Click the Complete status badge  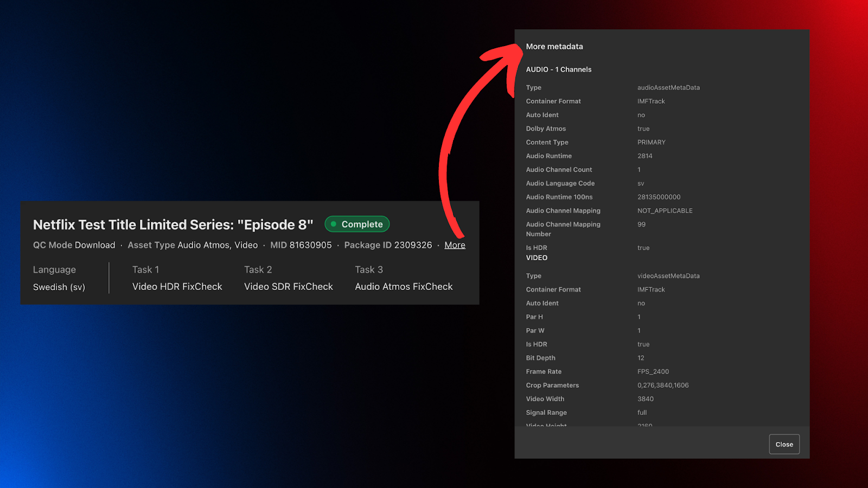tap(357, 224)
